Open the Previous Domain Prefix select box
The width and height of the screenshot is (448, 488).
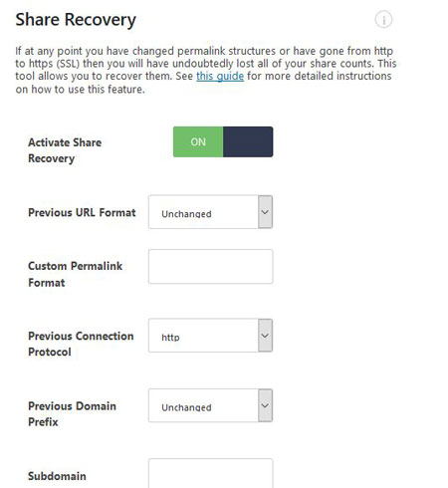(211, 405)
